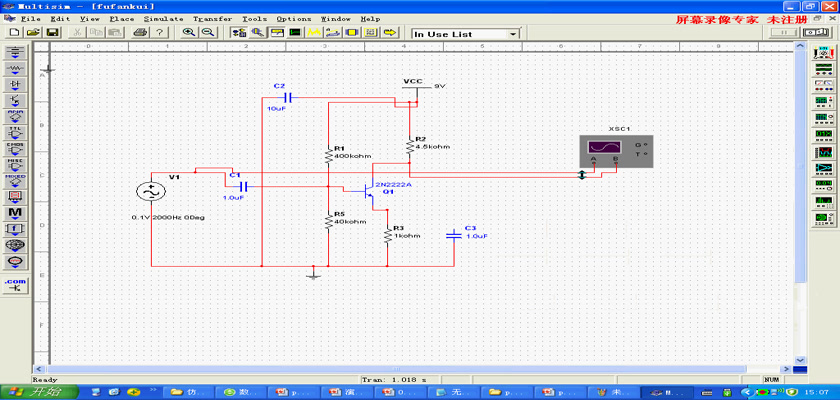The width and height of the screenshot is (840, 400).
Task: Open the Window menu
Action: (335, 19)
